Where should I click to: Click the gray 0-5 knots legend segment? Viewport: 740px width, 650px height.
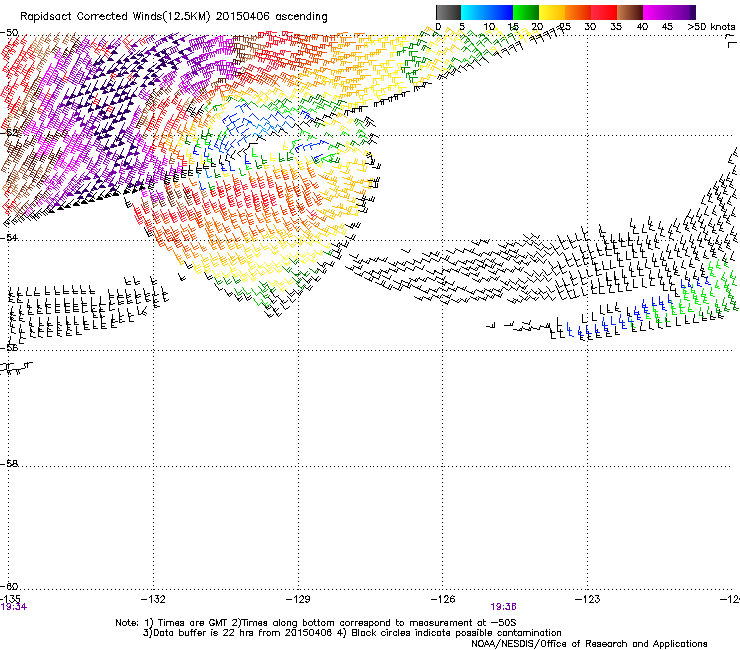click(x=448, y=12)
